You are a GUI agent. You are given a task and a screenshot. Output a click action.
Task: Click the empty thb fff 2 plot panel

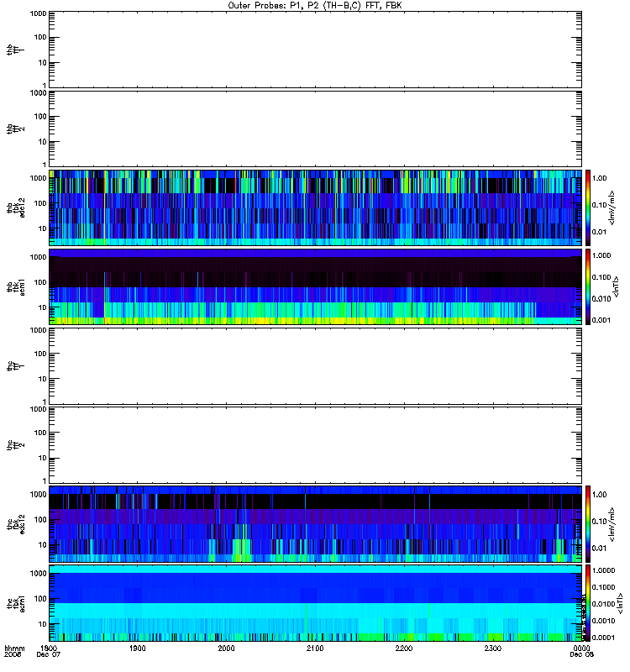[x=316, y=129]
